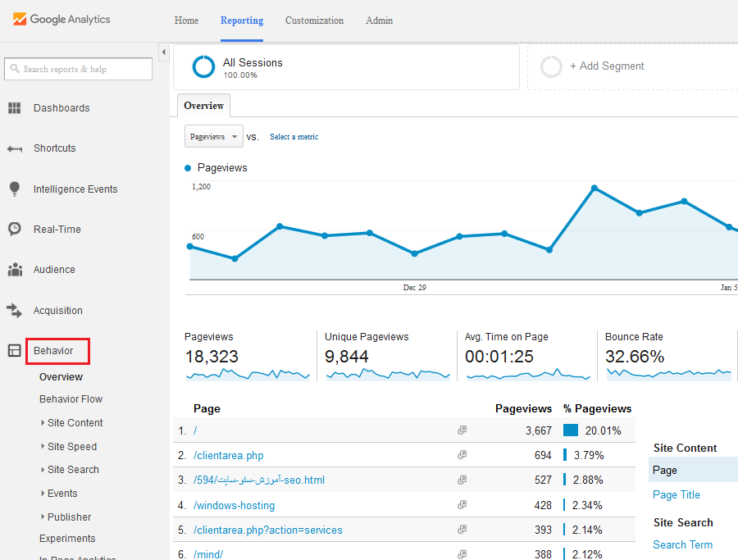Open external link icon for seo.html row
738x560 pixels.
coord(462,480)
